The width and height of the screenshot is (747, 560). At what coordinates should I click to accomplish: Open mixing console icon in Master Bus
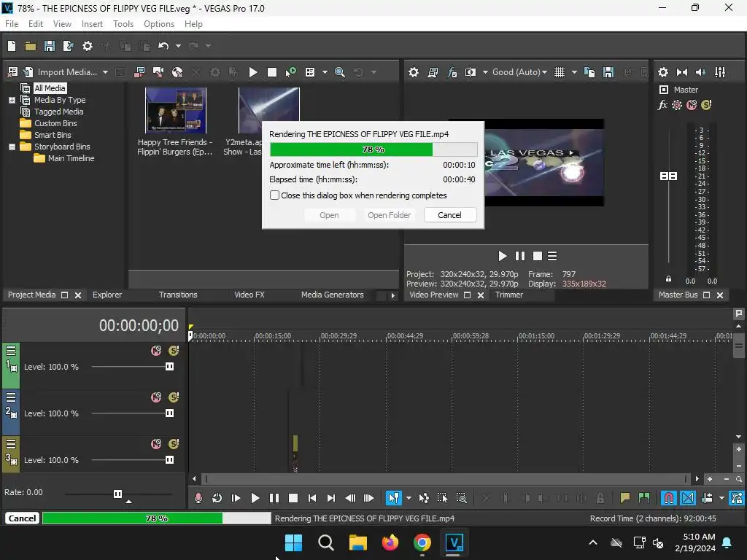(x=720, y=72)
